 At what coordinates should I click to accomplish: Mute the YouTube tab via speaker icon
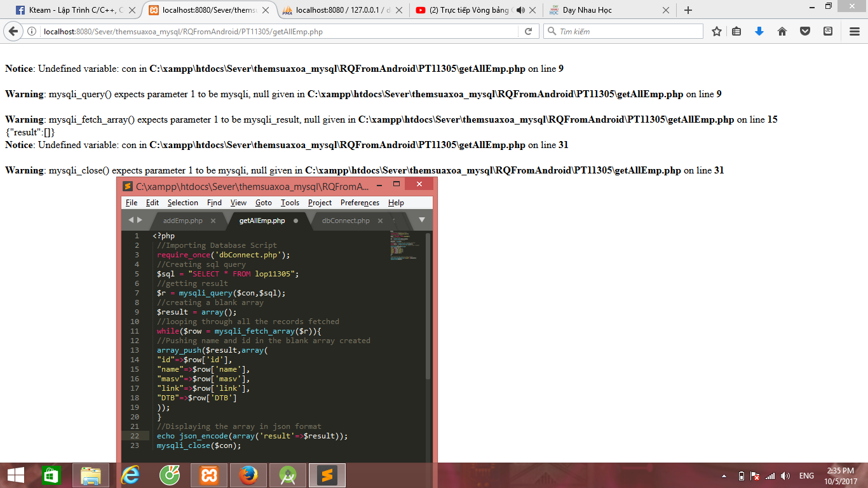tap(520, 10)
